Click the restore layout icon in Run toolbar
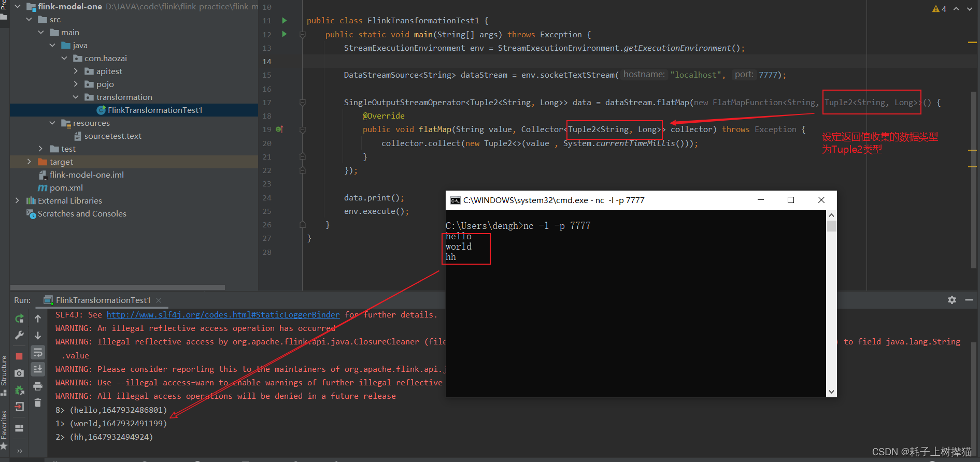The height and width of the screenshot is (462, 980). click(x=19, y=428)
